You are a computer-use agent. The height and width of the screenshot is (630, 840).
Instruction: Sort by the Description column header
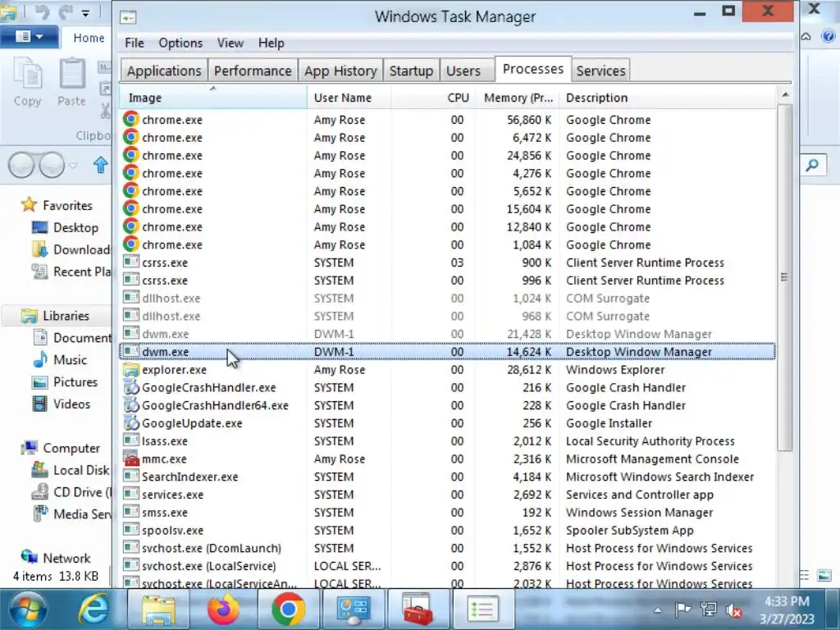(668, 98)
